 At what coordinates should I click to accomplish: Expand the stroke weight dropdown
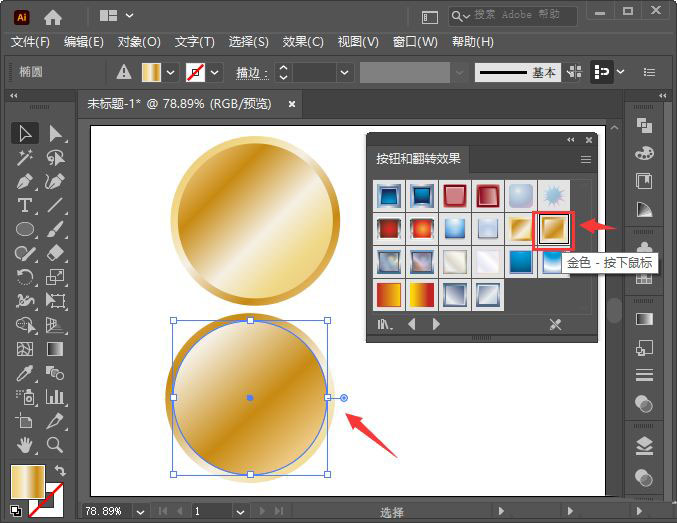pyautogui.click(x=345, y=73)
